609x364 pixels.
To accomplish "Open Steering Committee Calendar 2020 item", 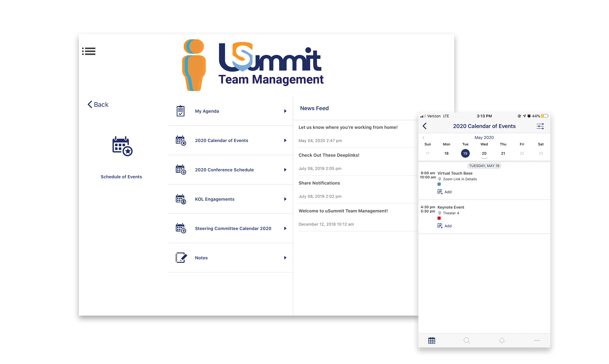I will [230, 228].
